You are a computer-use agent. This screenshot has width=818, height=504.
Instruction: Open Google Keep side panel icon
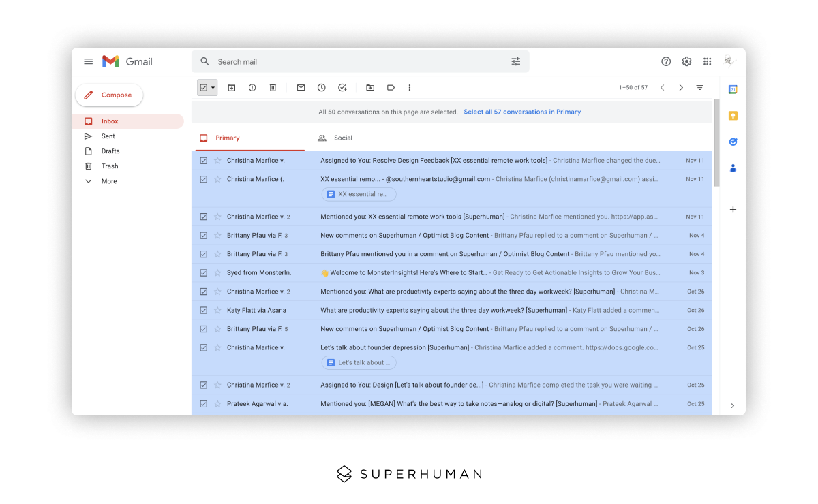tap(733, 116)
